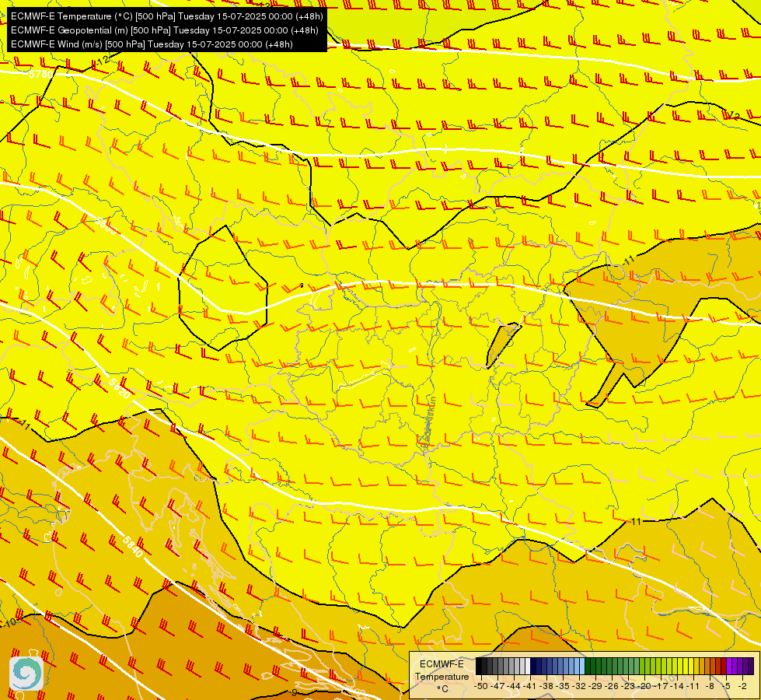
Task: Click the dark red legend swatch above -5
Action: tap(724, 666)
